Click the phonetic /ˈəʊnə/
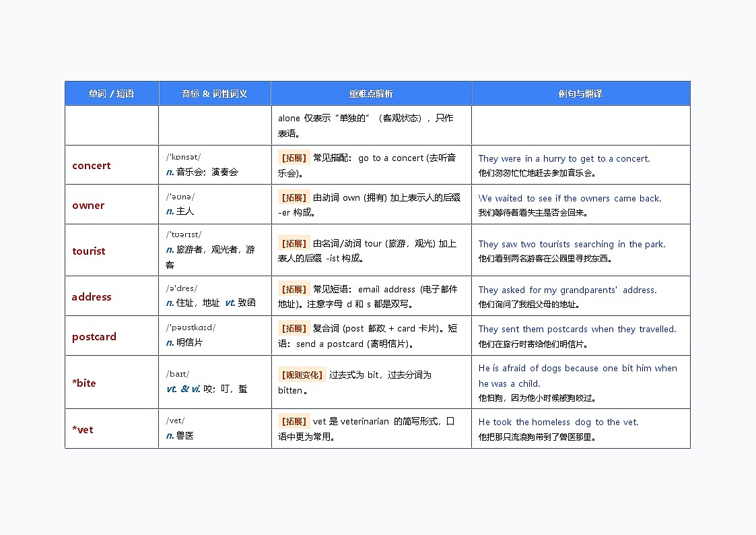The height and width of the screenshot is (535, 756). (x=180, y=197)
